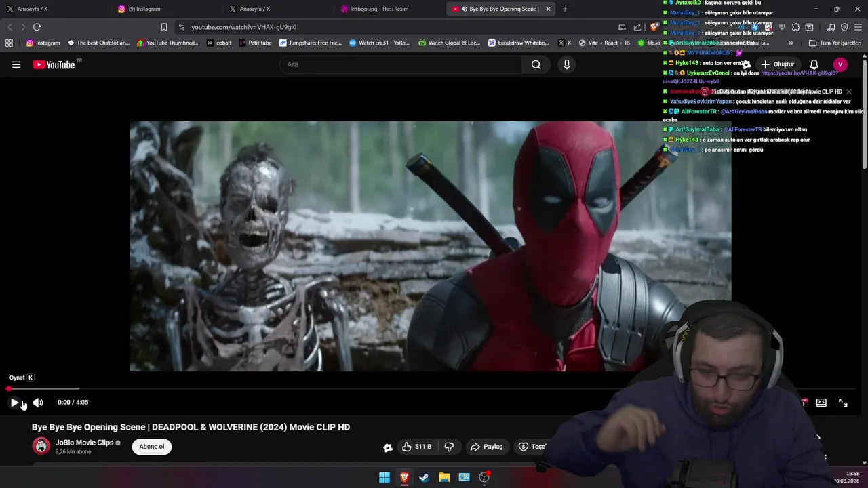Image resolution: width=868 pixels, height=488 pixels.
Task: Click the clip icon beside like button
Action: (388, 447)
